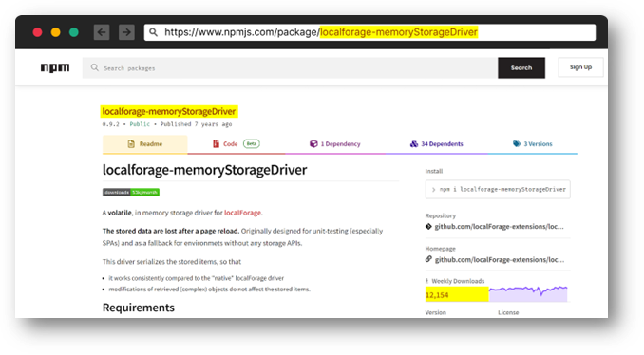644x355 pixels.
Task: Click the Published 7 years ago text
Action: pyautogui.click(x=196, y=124)
